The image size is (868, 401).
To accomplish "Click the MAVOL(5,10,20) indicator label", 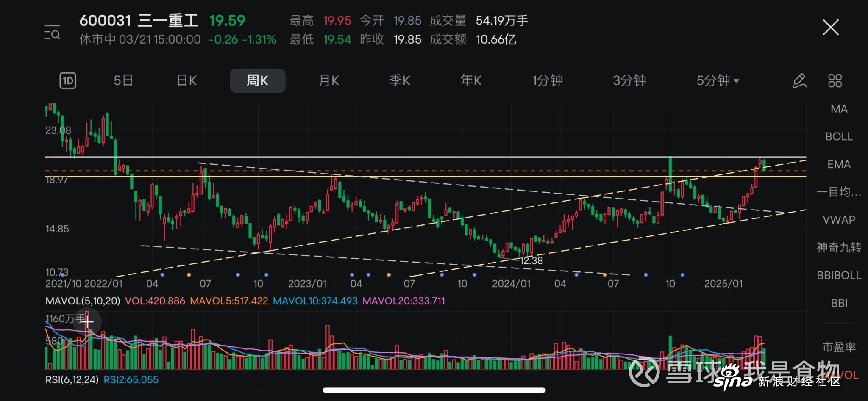I will tap(83, 301).
